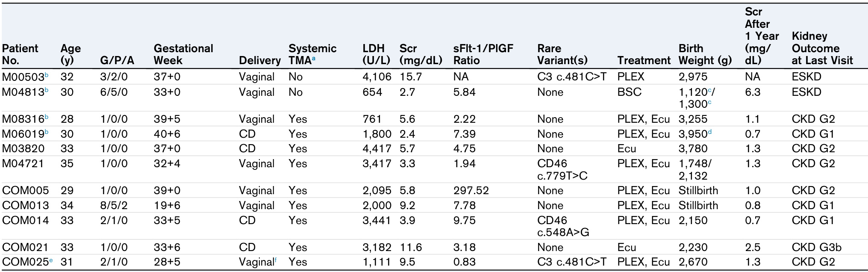Click footnote 'c' after birth weight 1,300
This screenshot has height=272, width=868.
[x=710, y=102]
